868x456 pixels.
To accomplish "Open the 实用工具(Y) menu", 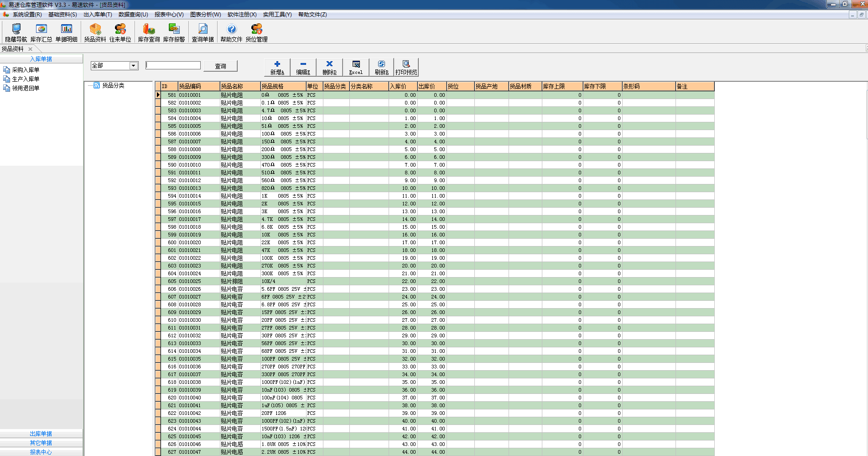I will pos(277,15).
